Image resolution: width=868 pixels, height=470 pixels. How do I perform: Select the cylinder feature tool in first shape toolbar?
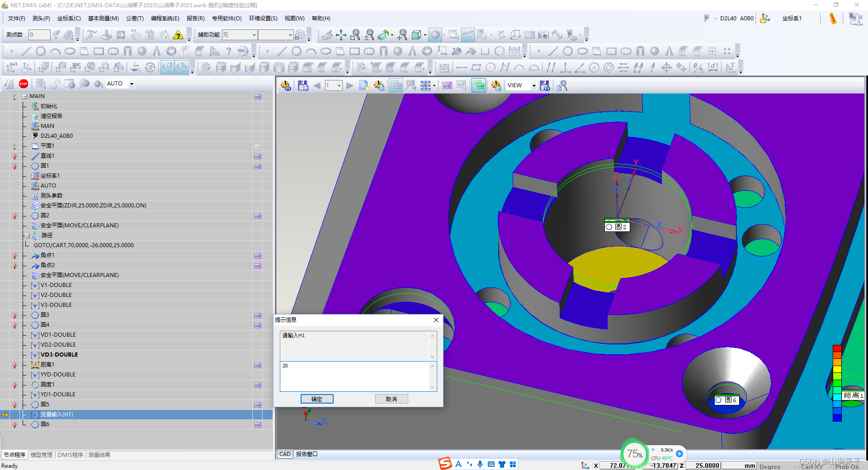(x=127, y=51)
